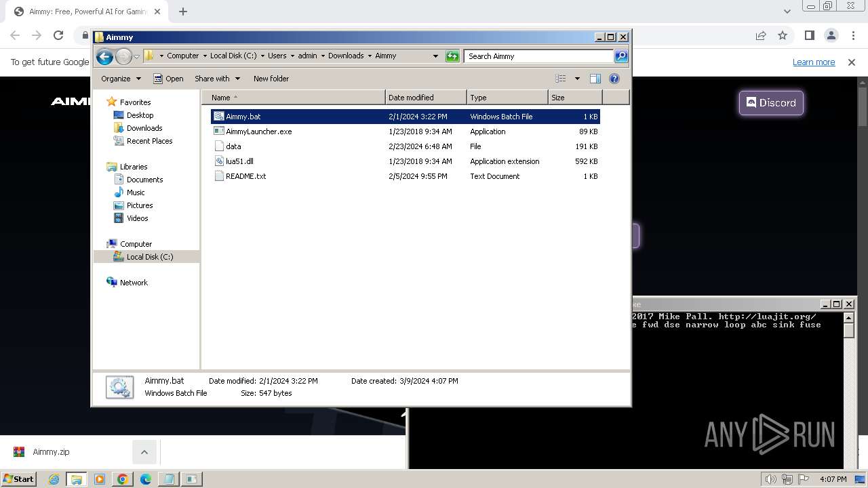Viewport: 868px width, 488px height.
Task: Click Open in Explorer toolbar
Action: [x=168, y=79]
